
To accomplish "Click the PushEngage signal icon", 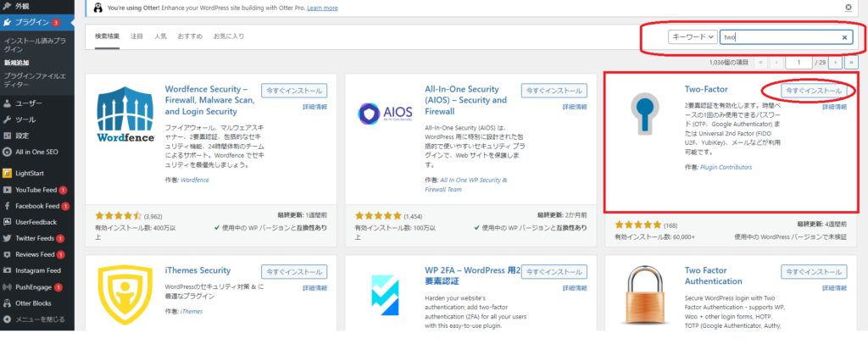I will click(7, 287).
